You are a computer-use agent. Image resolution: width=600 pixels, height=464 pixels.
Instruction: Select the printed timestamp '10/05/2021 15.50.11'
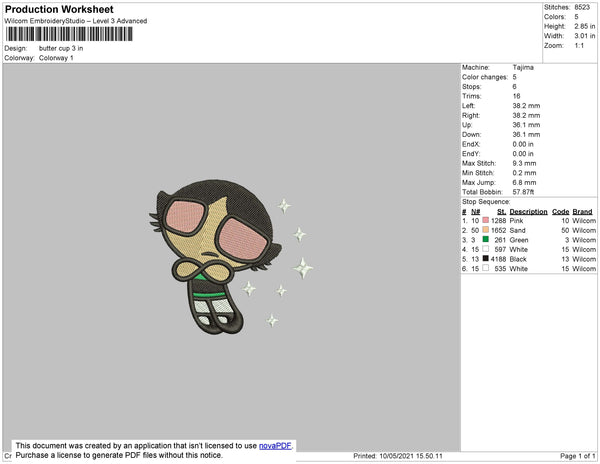411,456
